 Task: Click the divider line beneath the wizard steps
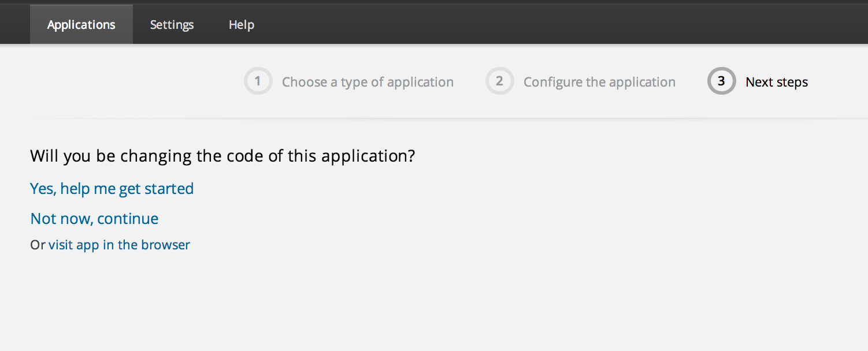433,118
